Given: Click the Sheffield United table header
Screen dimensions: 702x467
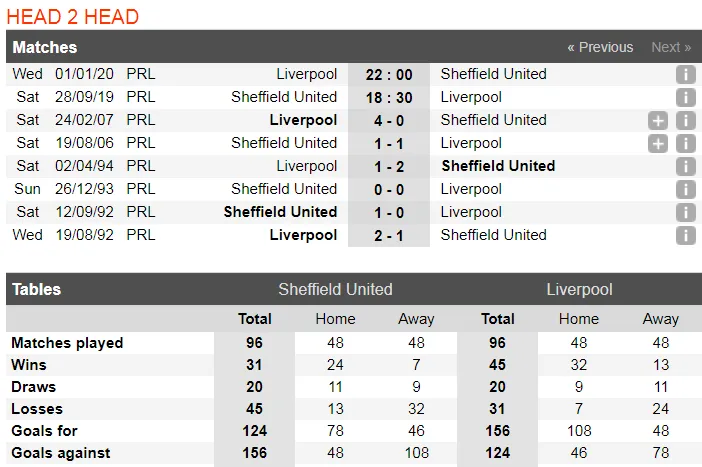Looking at the screenshot, I should point(335,290).
